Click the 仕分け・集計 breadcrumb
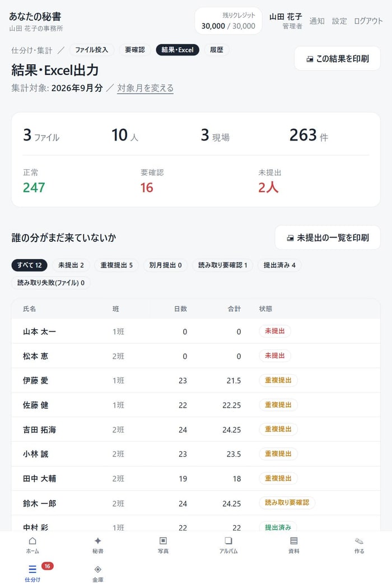The image size is (392, 588). click(32, 50)
